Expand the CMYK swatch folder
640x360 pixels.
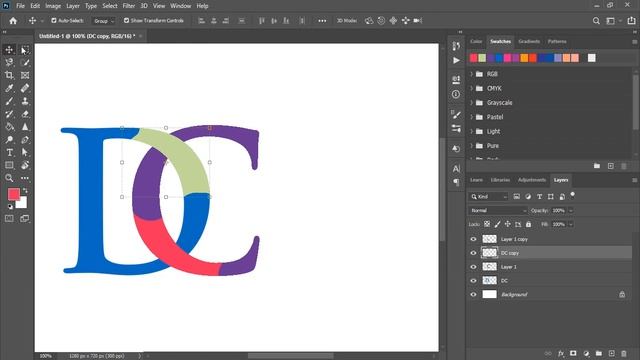click(x=472, y=88)
